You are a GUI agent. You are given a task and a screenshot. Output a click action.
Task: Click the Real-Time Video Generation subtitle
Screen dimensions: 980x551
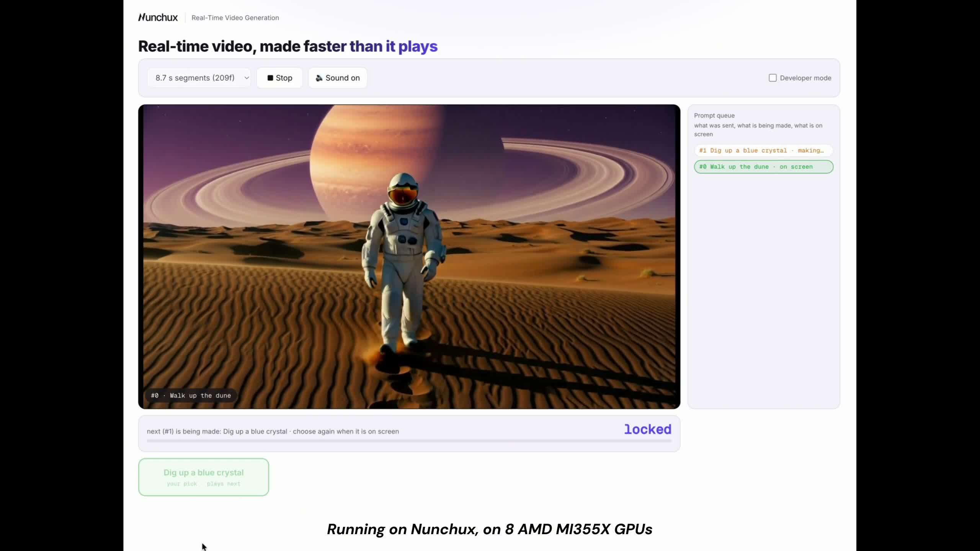click(x=235, y=18)
